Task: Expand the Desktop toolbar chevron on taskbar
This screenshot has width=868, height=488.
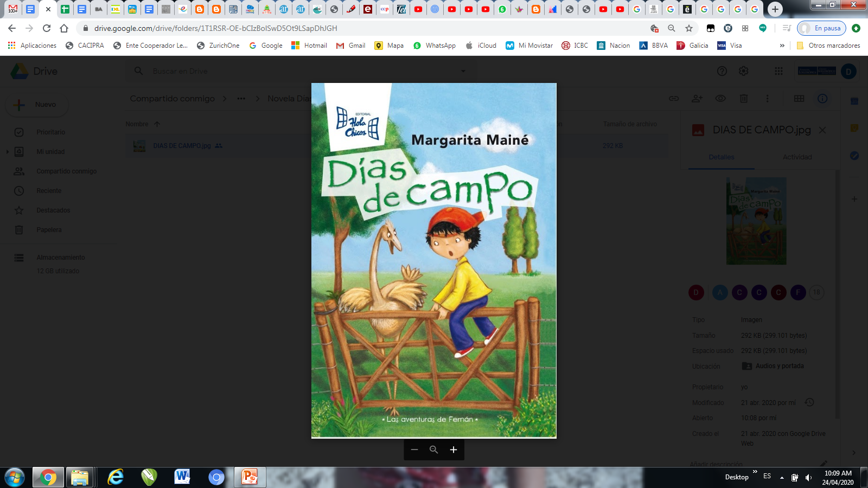Action: (x=755, y=472)
